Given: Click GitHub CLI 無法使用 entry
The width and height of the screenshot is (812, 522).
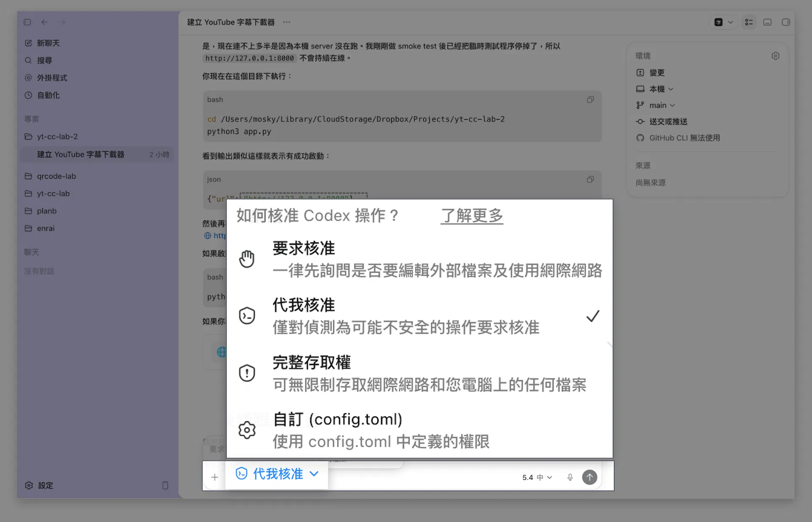Looking at the screenshot, I should tap(678, 138).
